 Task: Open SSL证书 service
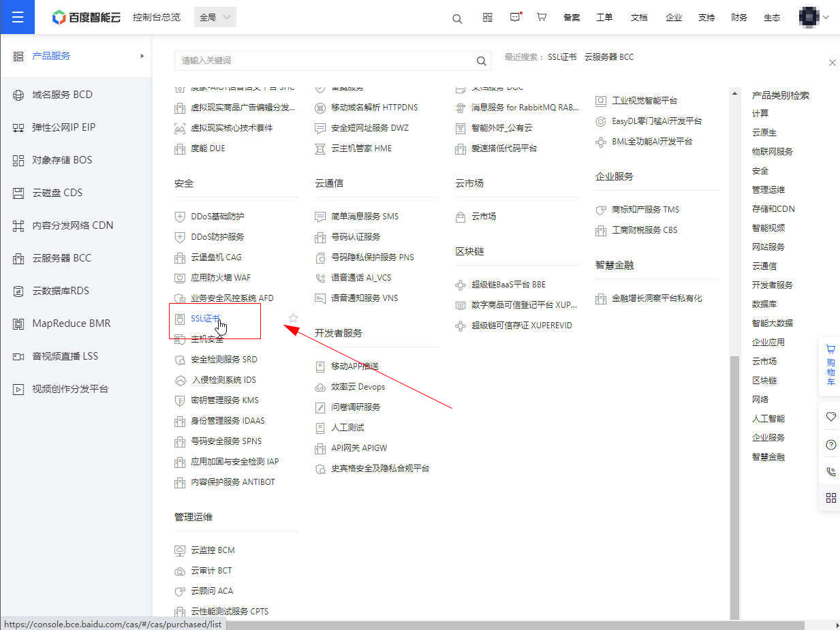(205, 319)
